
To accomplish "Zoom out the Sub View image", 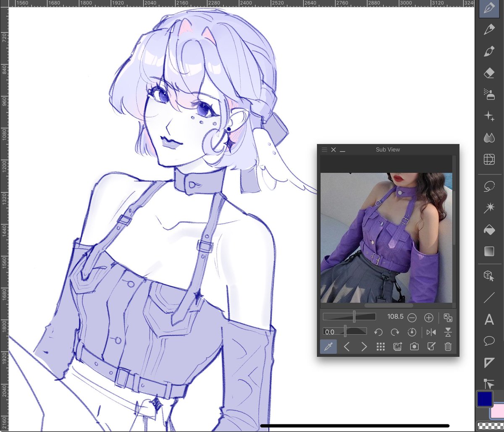I will [412, 317].
